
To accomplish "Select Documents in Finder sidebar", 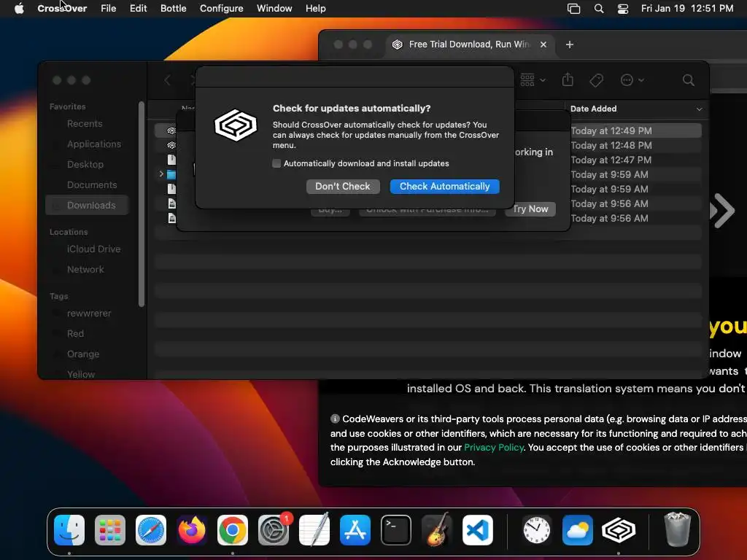I will tap(92, 185).
